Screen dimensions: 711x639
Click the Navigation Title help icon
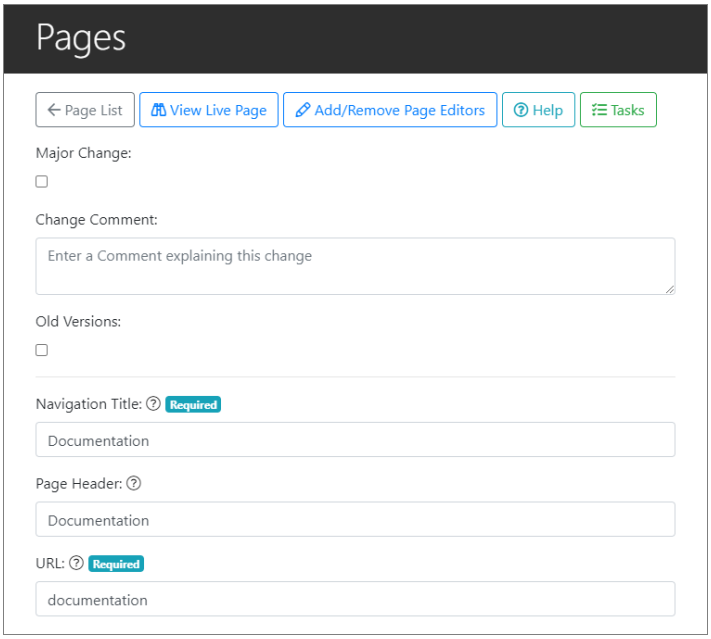(x=154, y=403)
